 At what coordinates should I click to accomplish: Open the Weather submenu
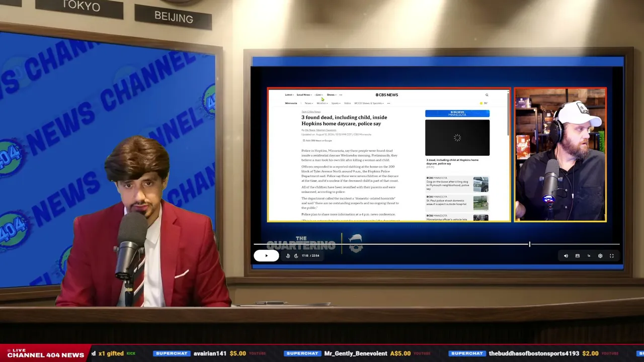[x=322, y=103]
